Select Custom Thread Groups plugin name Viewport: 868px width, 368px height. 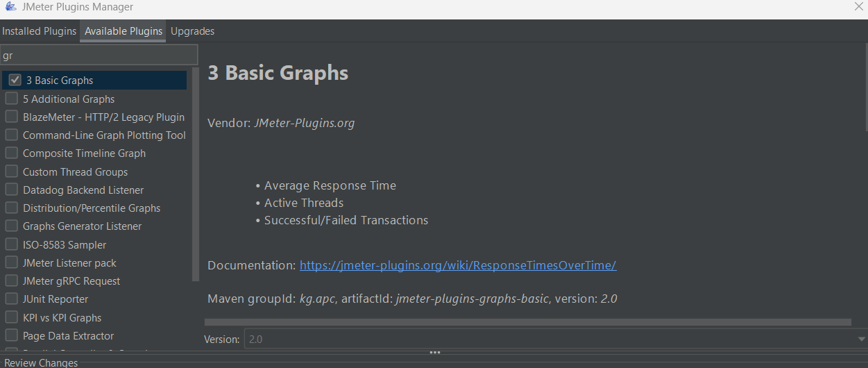75,172
